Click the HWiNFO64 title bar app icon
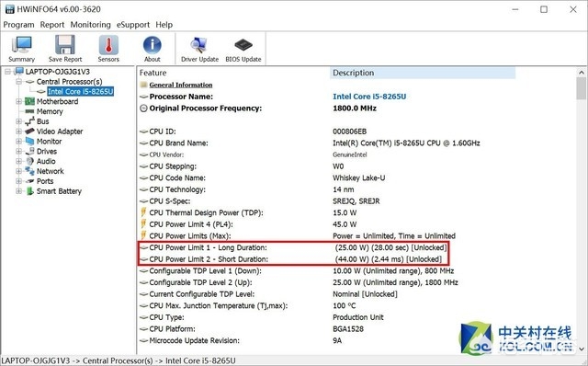This screenshot has height=366, width=588. 9,9
